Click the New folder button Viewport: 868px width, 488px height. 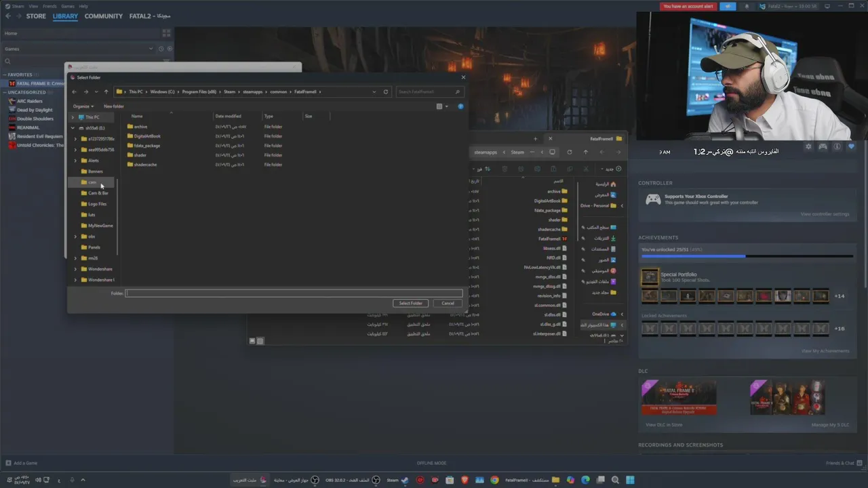113,106
